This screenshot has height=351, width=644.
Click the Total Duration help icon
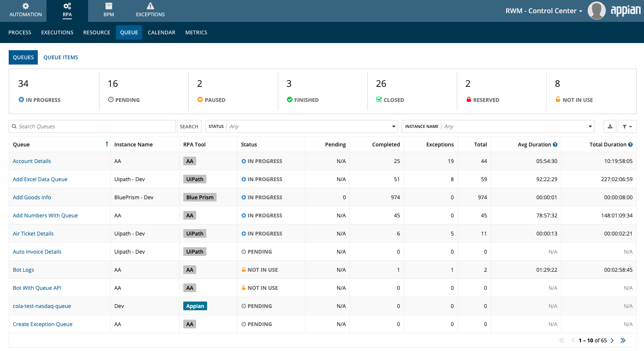pos(630,145)
